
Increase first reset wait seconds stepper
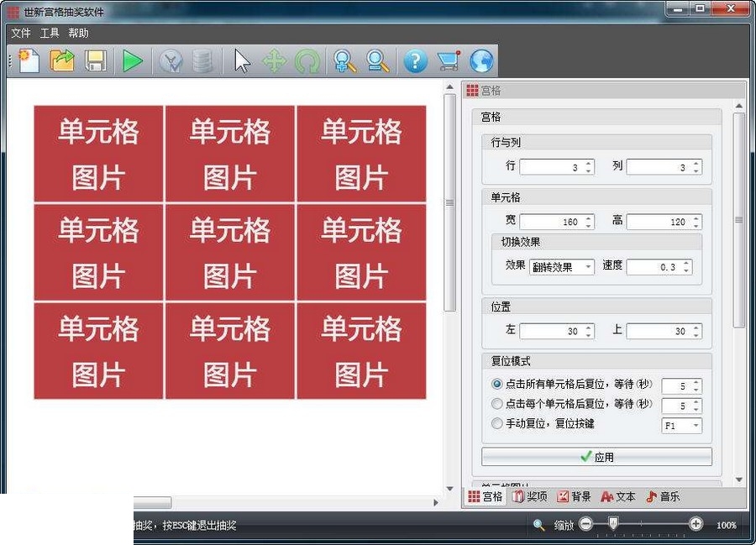tap(696, 383)
